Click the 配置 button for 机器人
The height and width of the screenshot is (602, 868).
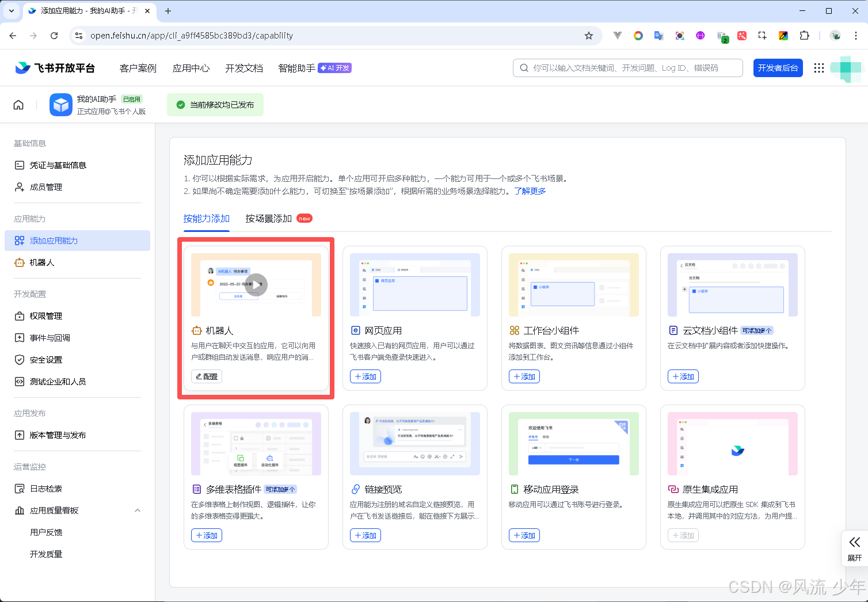click(207, 376)
